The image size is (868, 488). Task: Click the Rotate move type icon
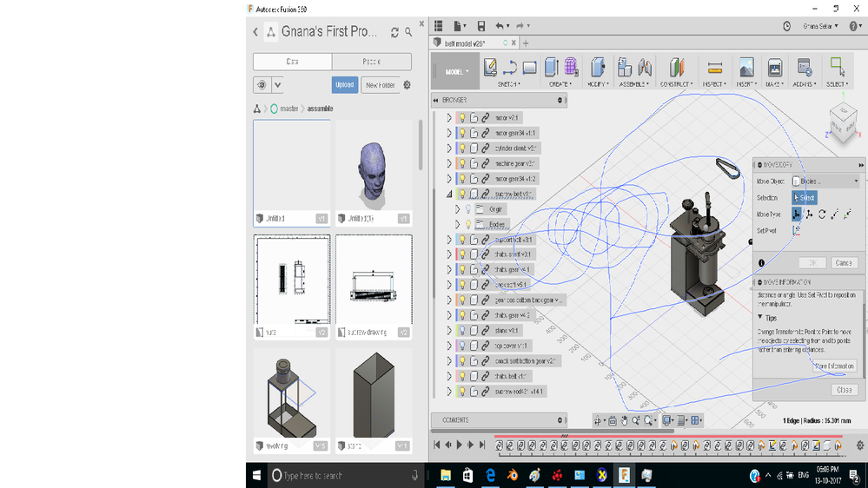coord(821,214)
